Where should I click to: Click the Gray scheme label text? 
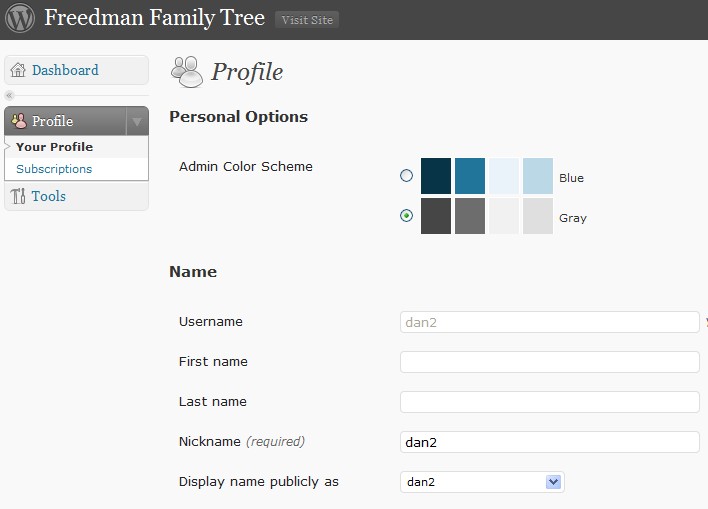tap(573, 218)
